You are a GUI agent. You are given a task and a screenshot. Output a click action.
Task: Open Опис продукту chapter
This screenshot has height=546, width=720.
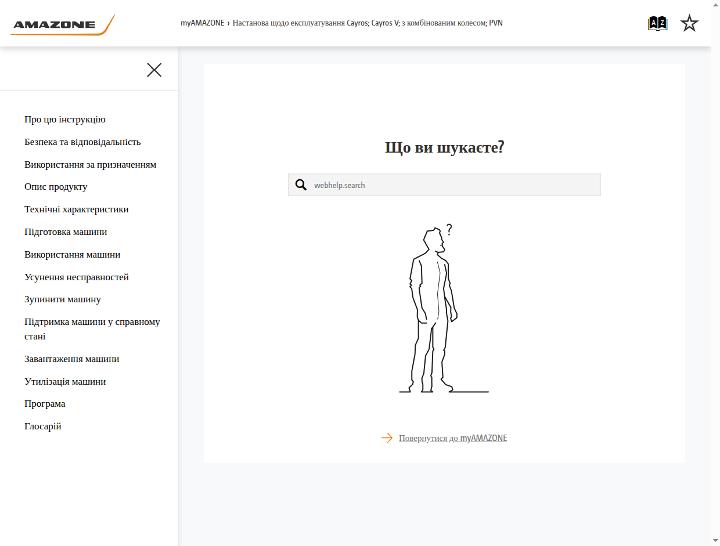(56, 187)
